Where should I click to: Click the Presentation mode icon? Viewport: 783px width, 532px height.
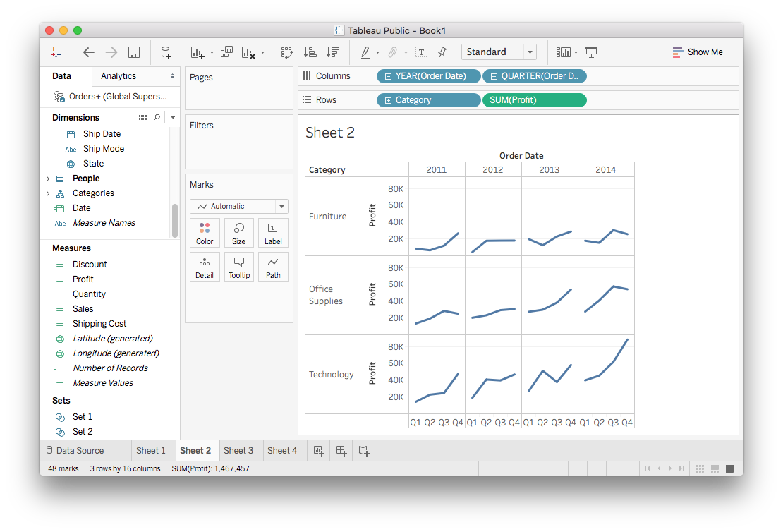point(591,52)
